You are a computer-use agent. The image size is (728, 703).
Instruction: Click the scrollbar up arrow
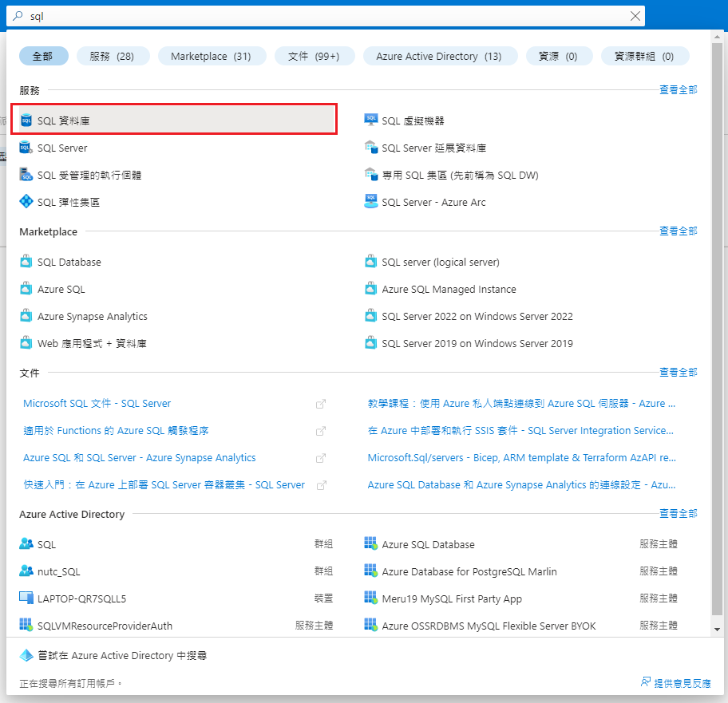click(718, 36)
